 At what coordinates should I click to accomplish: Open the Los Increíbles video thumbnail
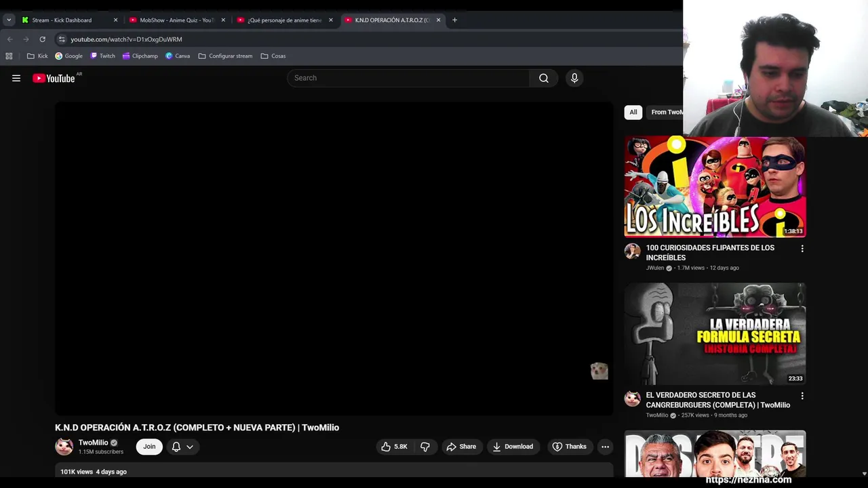click(x=715, y=186)
